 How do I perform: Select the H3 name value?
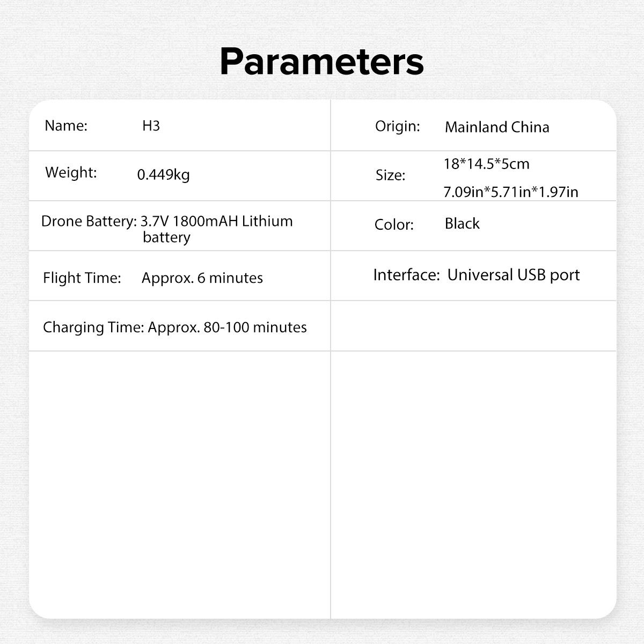pos(151,126)
